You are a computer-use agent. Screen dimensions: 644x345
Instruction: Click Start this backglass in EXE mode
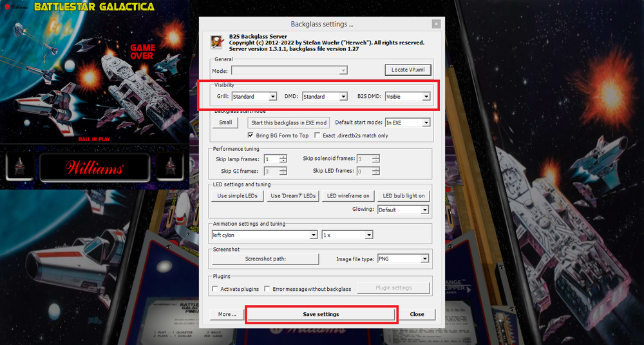[289, 123]
